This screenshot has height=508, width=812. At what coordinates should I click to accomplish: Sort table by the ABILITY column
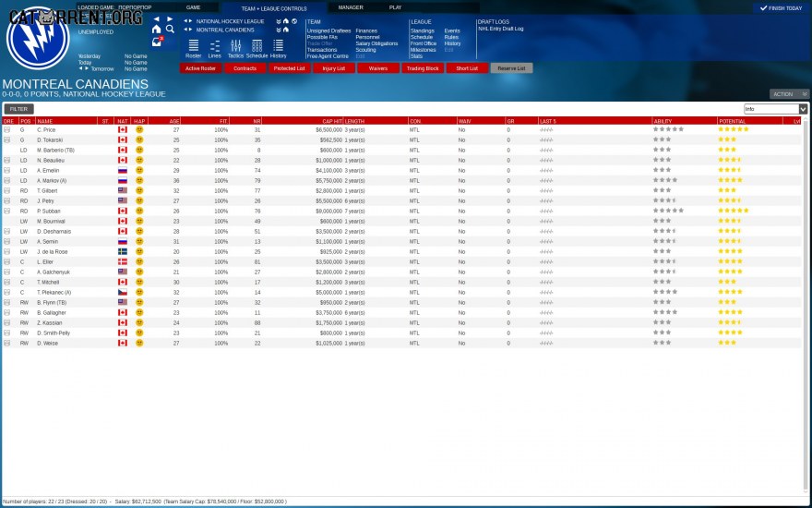pyautogui.click(x=685, y=121)
